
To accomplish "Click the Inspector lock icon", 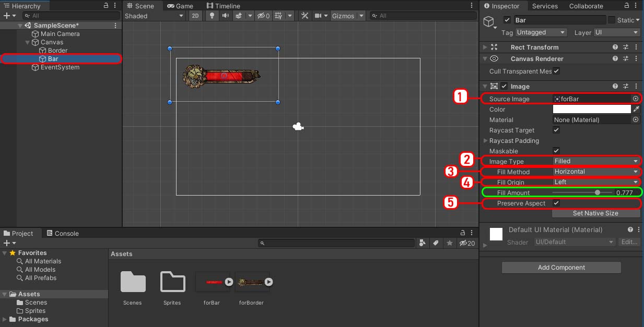I will coord(626,6).
